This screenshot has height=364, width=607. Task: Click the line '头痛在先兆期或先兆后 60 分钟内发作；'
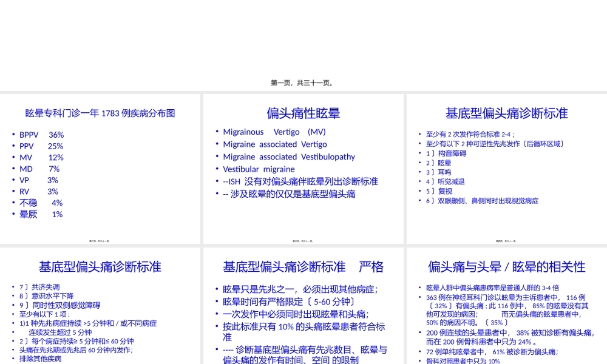tap(76, 350)
